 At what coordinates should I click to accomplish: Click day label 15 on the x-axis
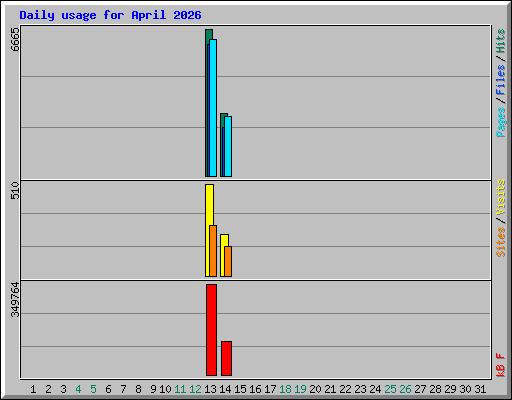point(240,389)
